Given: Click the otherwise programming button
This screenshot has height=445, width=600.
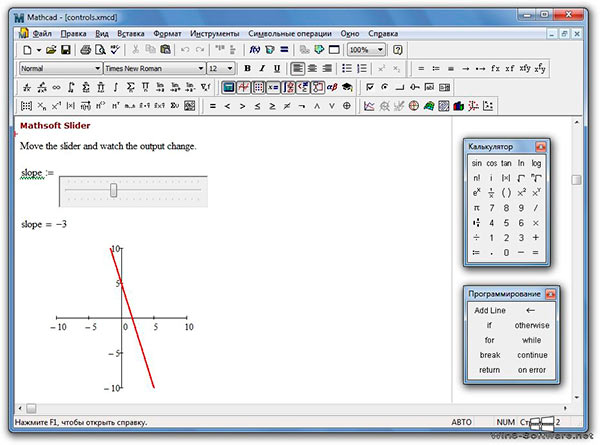Looking at the screenshot, I should [532, 325].
